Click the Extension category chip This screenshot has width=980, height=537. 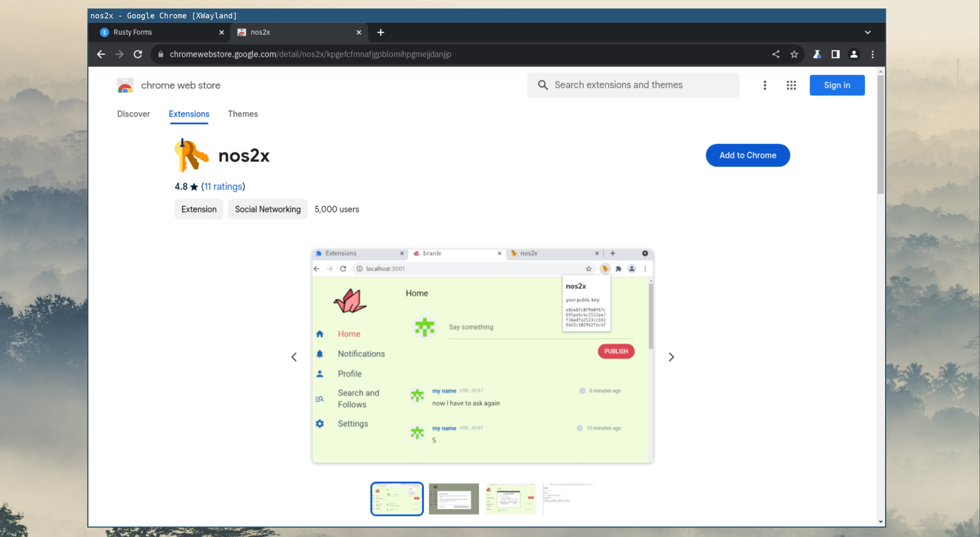[x=199, y=209]
